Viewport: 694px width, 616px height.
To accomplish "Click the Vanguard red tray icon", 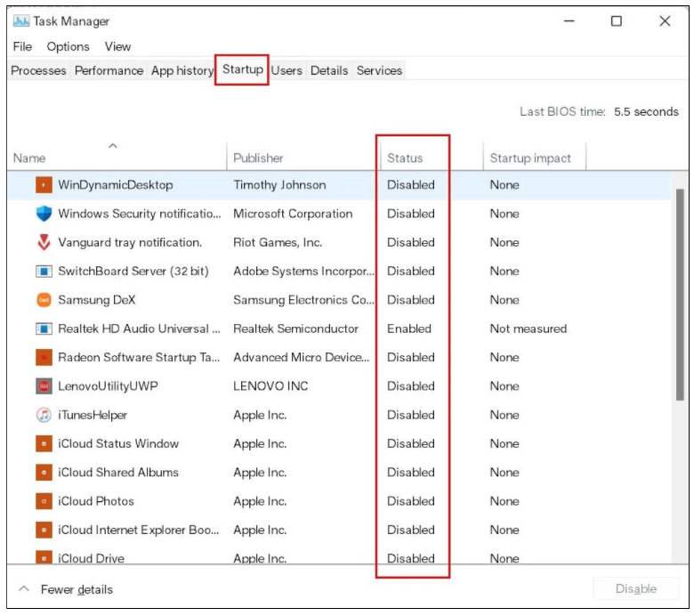I will click(44, 242).
